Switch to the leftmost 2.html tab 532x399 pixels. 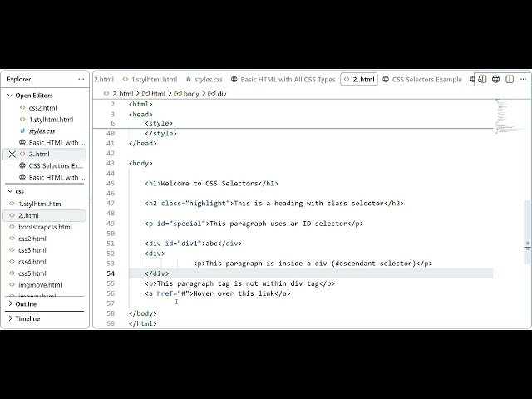click(104, 80)
